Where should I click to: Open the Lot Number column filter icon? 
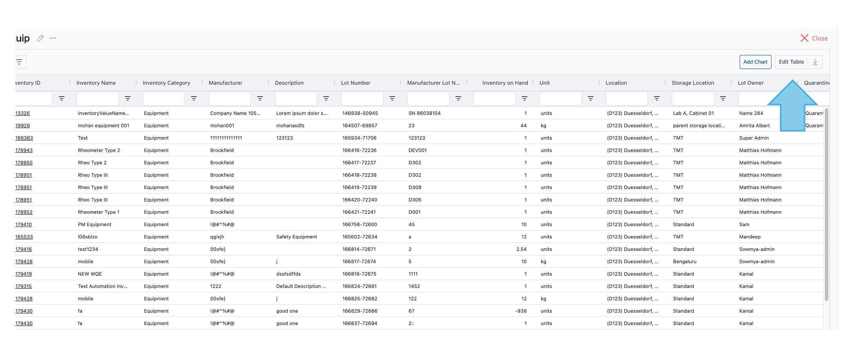click(x=392, y=98)
